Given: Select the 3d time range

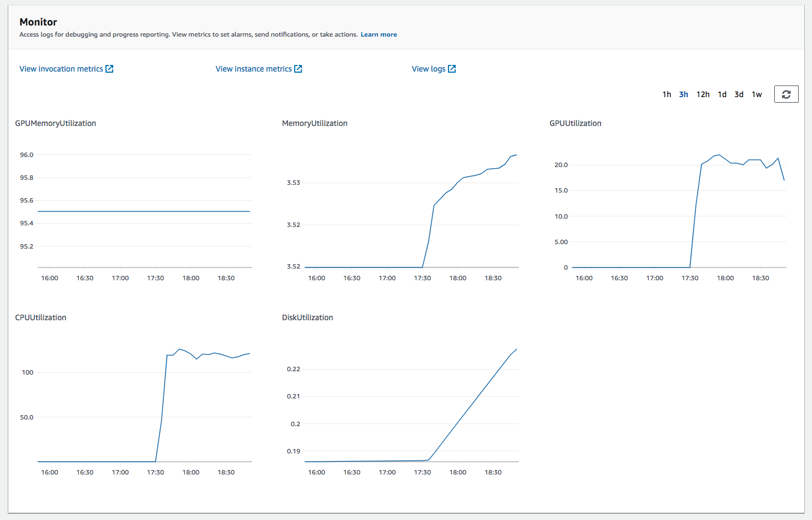Looking at the screenshot, I should 739,94.
